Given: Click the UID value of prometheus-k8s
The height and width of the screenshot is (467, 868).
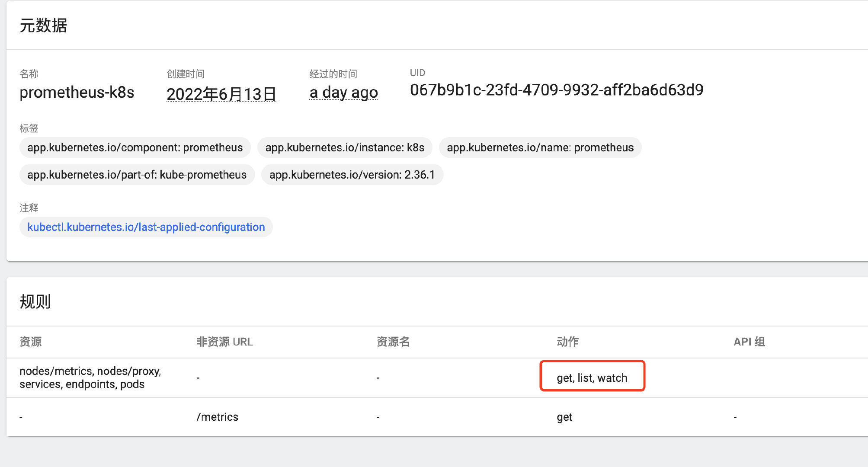Looking at the screenshot, I should (556, 90).
